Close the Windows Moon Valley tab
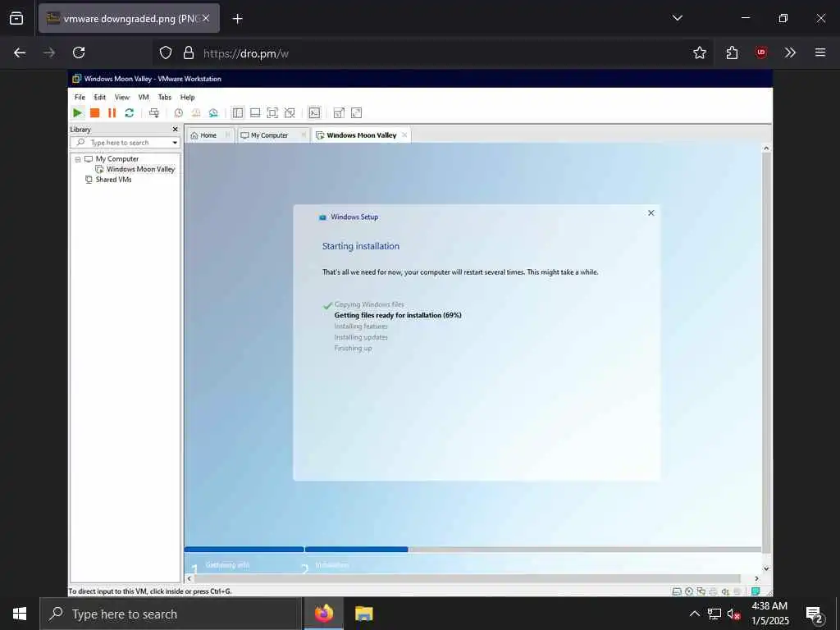The width and height of the screenshot is (840, 630). click(x=404, y=135)
